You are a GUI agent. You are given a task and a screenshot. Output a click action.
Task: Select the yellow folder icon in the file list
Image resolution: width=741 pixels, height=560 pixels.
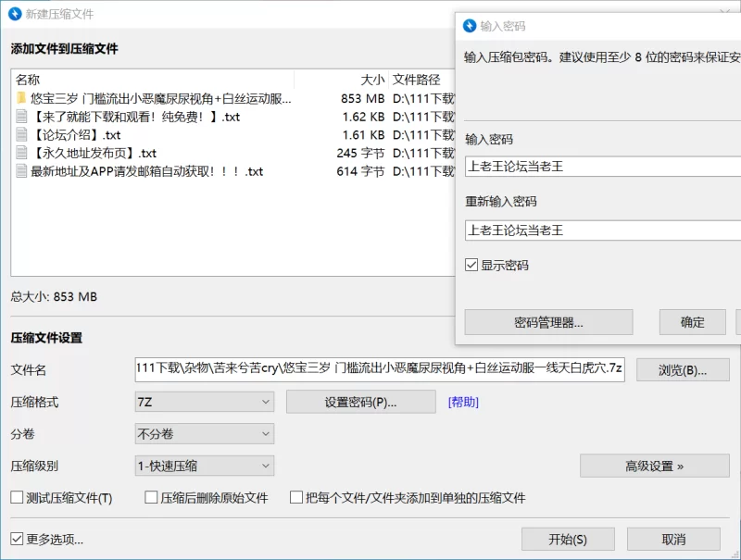21,98
